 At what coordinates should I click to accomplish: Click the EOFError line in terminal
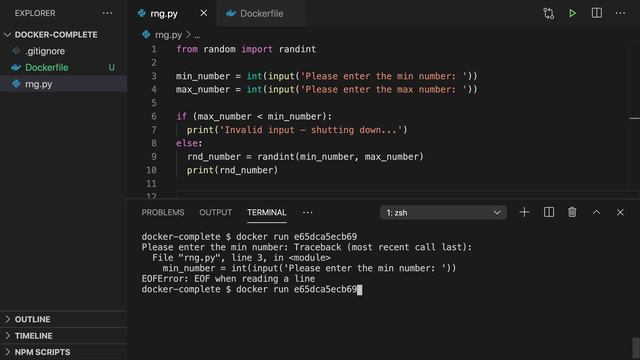228,279
